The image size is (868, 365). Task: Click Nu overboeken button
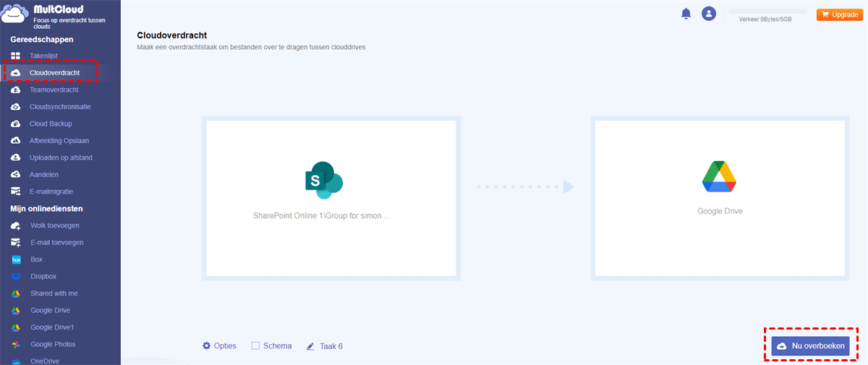pos(810,346)
